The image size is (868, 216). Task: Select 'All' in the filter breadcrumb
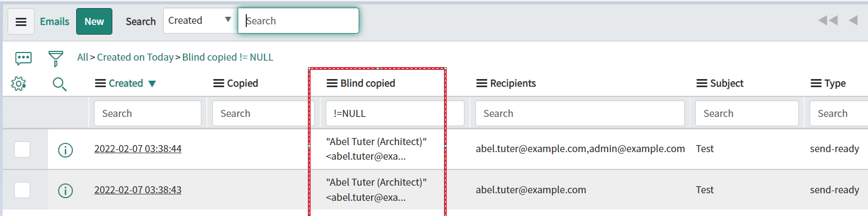click(x=83, y=57)
